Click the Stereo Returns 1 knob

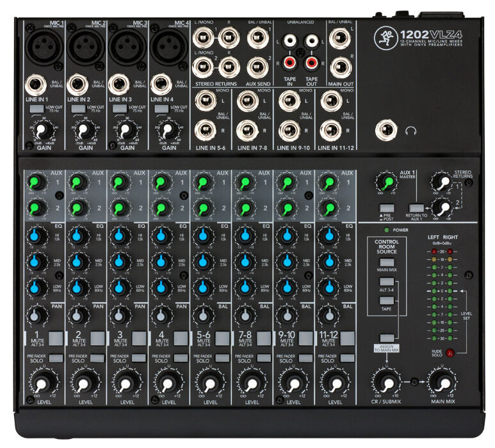(x=442, y=182)
